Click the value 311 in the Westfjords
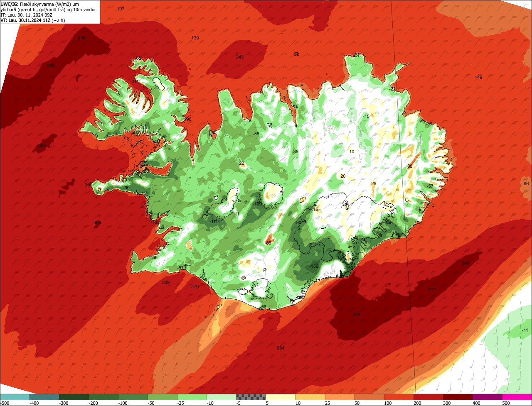Screen dimensions: 532x406 point(135,81)
